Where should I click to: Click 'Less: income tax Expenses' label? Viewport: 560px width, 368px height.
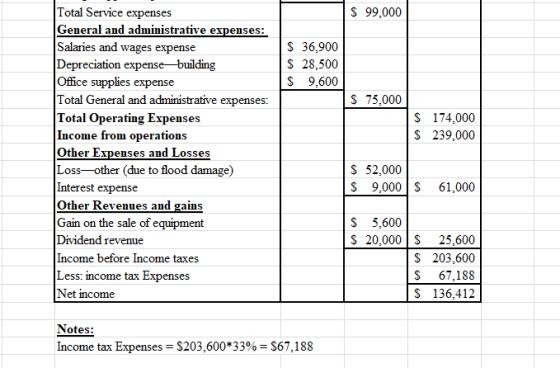[x=123, y=276]
